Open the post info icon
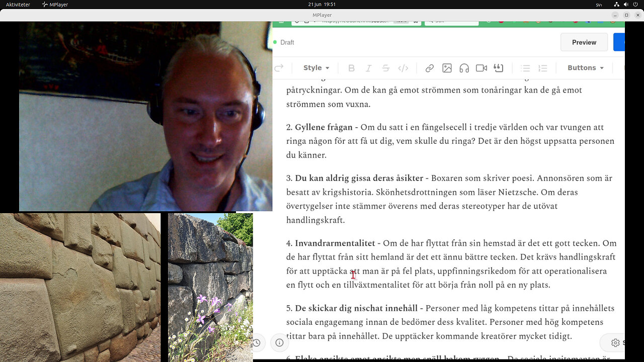The image size is (644, 362). pos(279,342)
